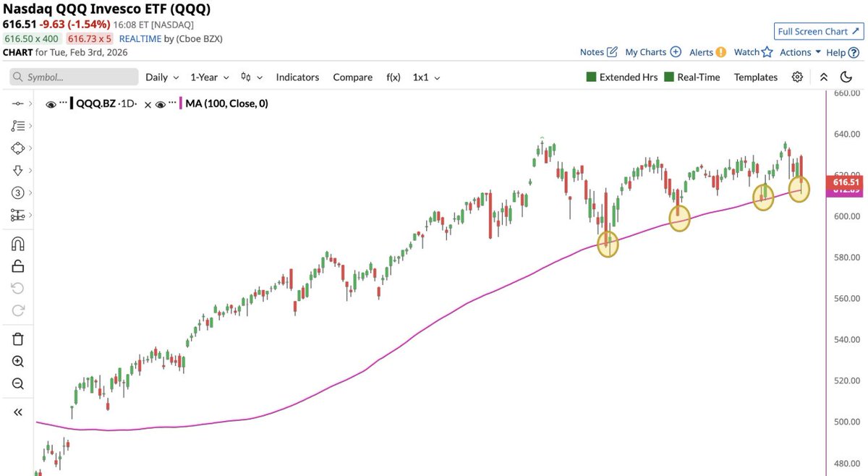Toggle the Extended Hrs checkbox
Image resolution: width=868 pixels, height=476 pixels.
click(x=591, y=77)
